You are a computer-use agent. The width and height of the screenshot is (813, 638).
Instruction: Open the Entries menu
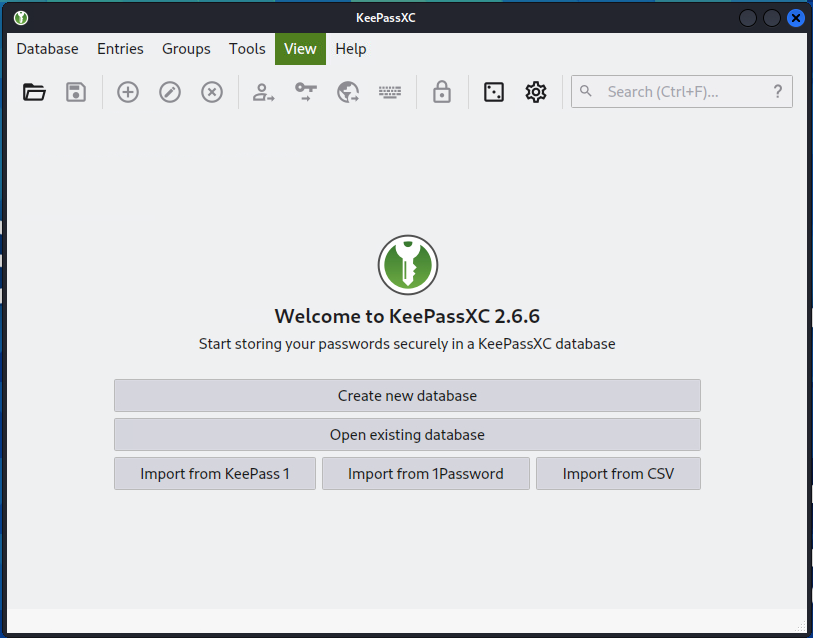(120, 49)
